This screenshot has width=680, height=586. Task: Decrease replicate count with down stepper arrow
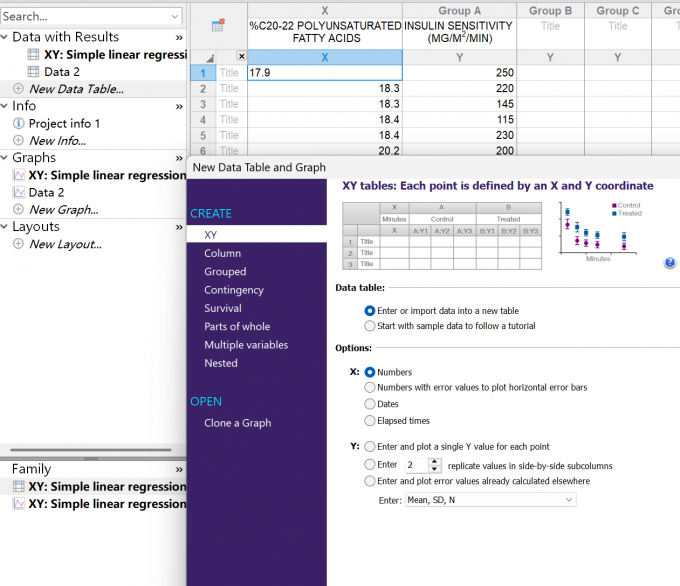point(435,469)
